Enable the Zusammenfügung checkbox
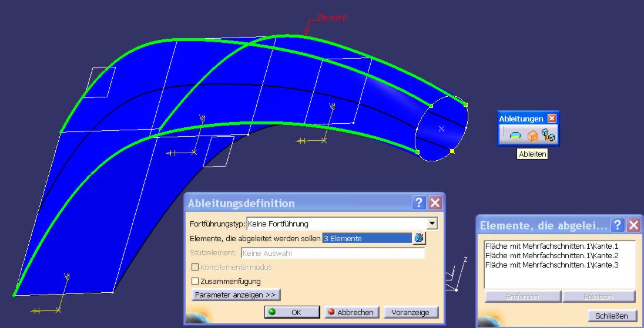This screenshot has height=328, width=644. [196, 281]
